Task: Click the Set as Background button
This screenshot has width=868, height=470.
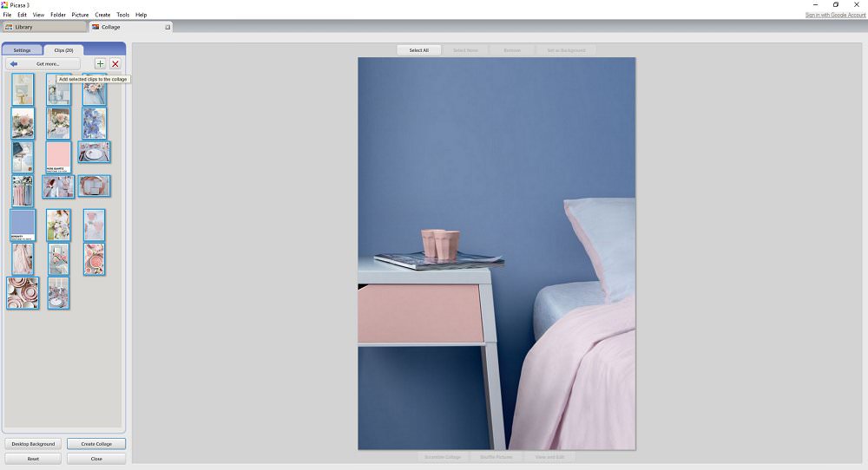Action: [x=566, y=50]
